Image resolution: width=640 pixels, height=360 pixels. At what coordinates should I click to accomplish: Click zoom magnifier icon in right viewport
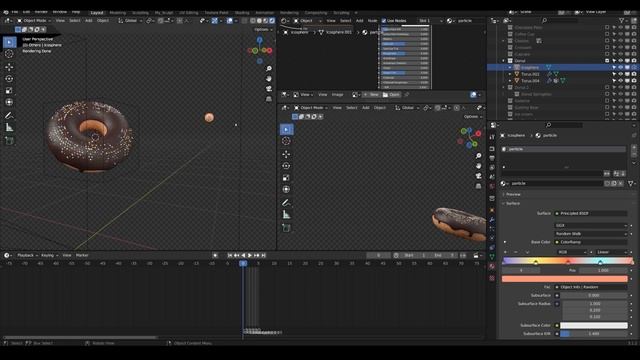click(x=478, y=156)
